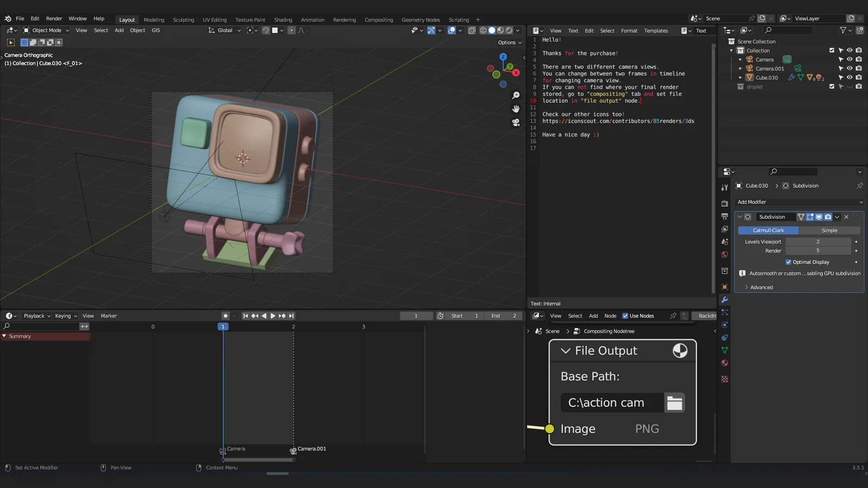This screenshot has height=488, width=868.
Task: Open the Object Mode dropdown
Action: tap(46, 30)
